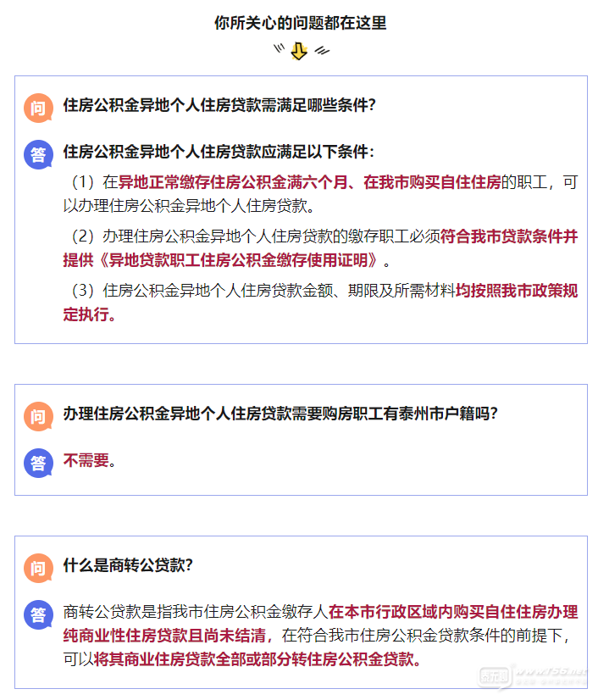Click the line 住房公积金异地个人住房贷款应满足以下条件

pos(219,153)
